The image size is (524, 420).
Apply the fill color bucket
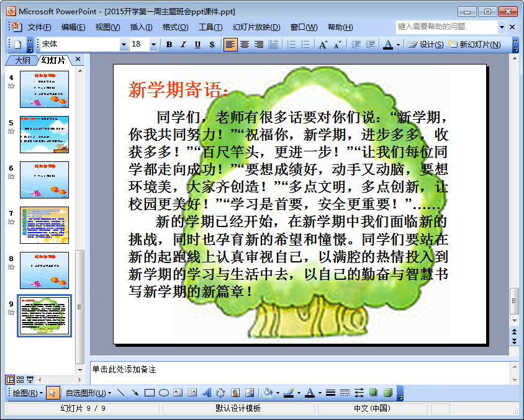(x=268, y=393)
